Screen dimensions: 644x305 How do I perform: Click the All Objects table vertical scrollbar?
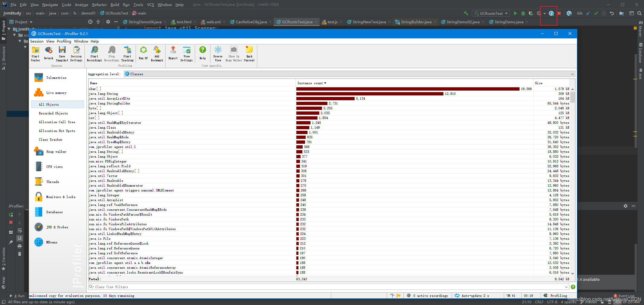click(x=572, y=181)
